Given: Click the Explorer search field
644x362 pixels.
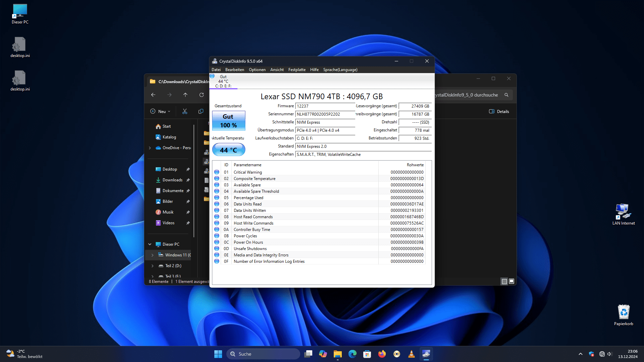Looking at the screenshot, I should coord(470,95).
